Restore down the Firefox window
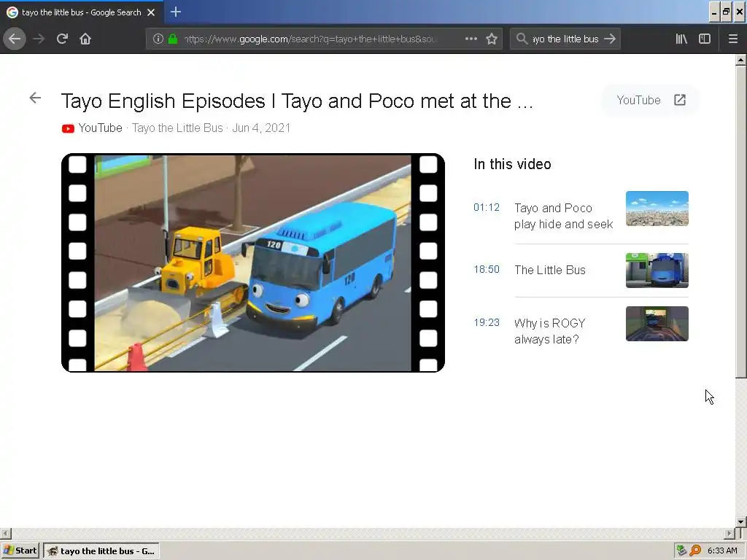Screen dimensions: 747x560 pos(727,12)
